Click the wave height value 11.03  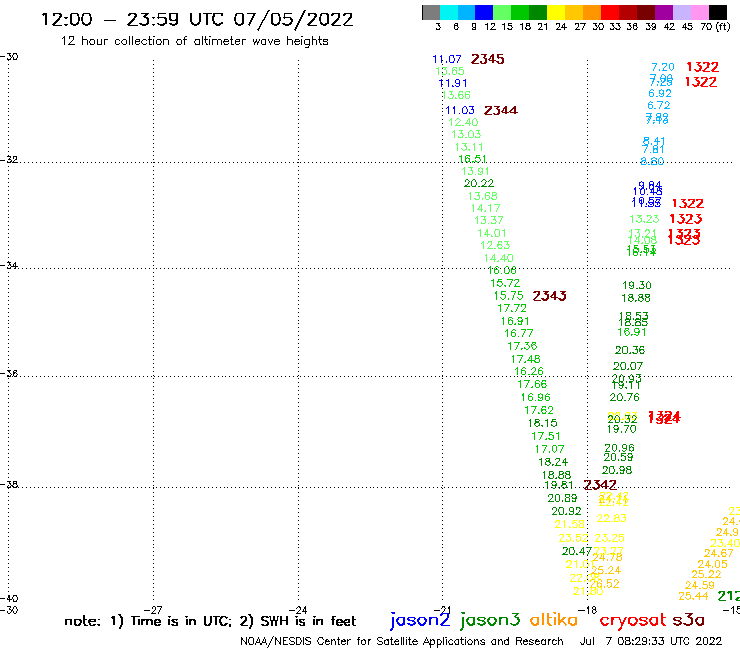460,110
